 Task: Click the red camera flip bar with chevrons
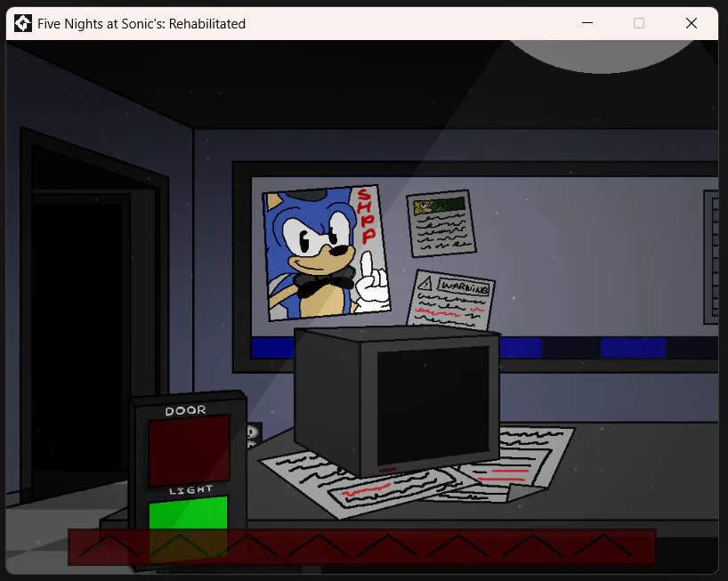tap(361, 546)
